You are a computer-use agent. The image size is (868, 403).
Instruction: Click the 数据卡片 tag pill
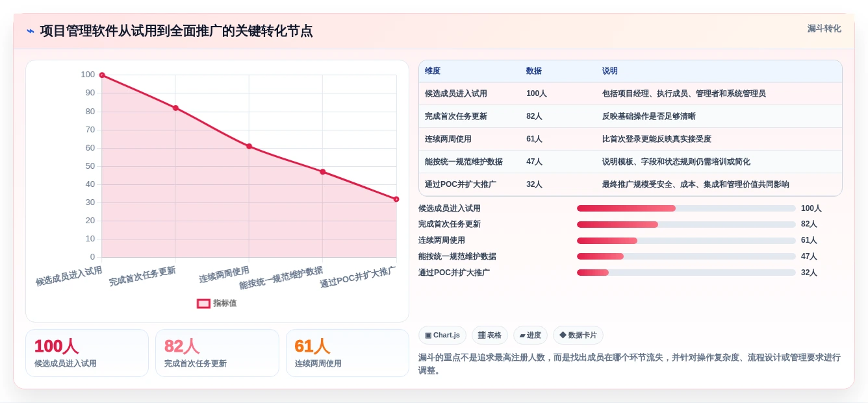pyautogui.click(x=578, y=335)
